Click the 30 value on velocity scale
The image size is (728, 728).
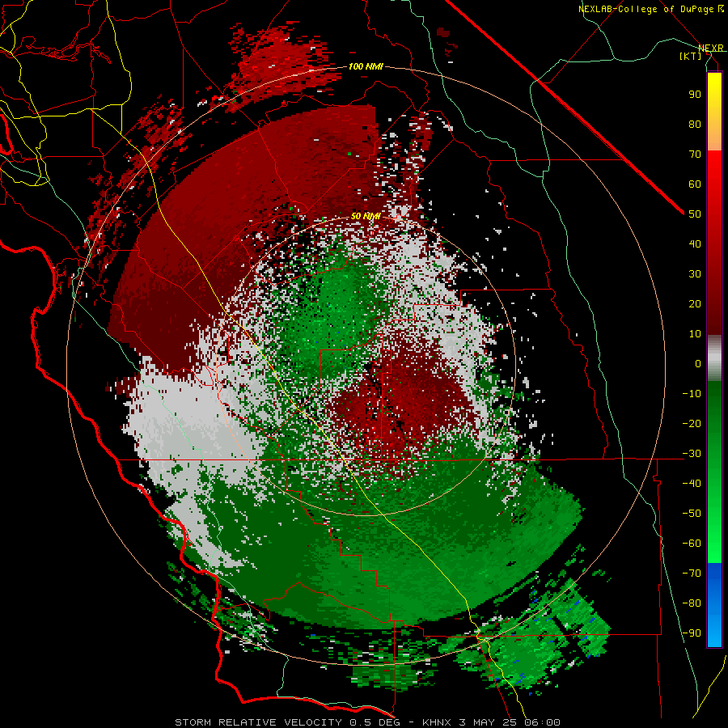pos(695,274)
